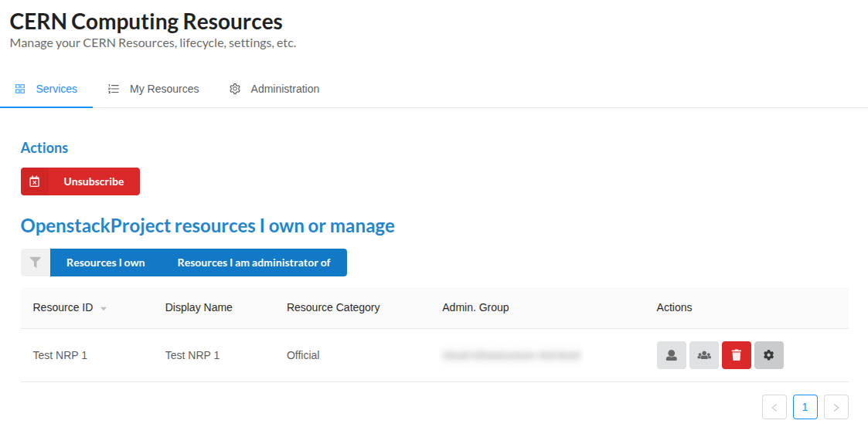This screenshot has width=868, height=444.
Task: Sort by Resource ID arrow
Action: tap(104, 309)
